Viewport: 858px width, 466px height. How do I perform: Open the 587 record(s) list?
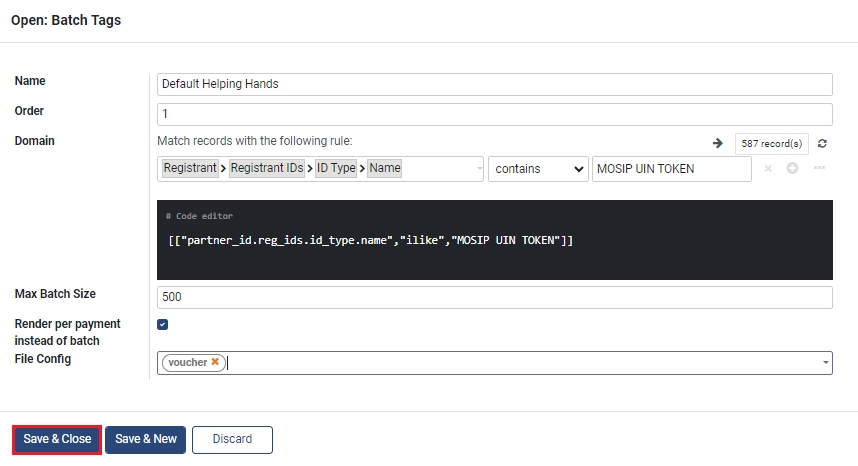(x=771, y=144)
